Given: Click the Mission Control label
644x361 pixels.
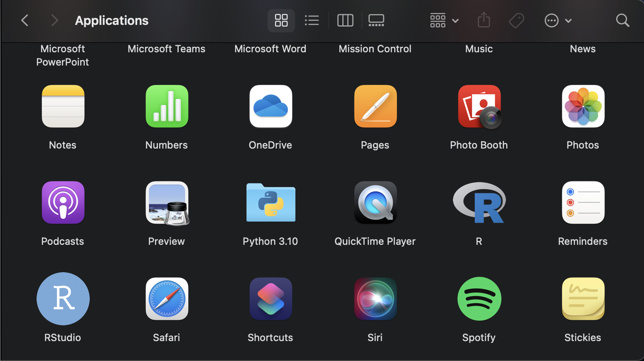Looking at the screenshot, I should (x=375, y=49).
